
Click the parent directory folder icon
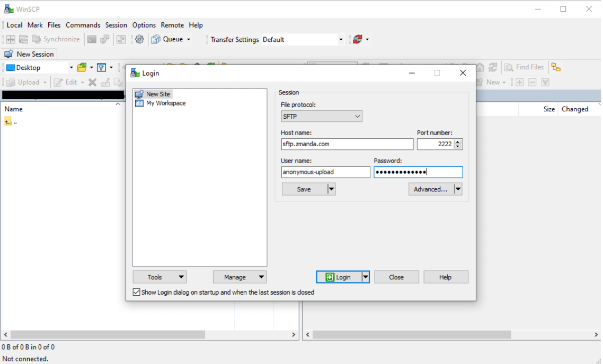[x=8, y=122]
